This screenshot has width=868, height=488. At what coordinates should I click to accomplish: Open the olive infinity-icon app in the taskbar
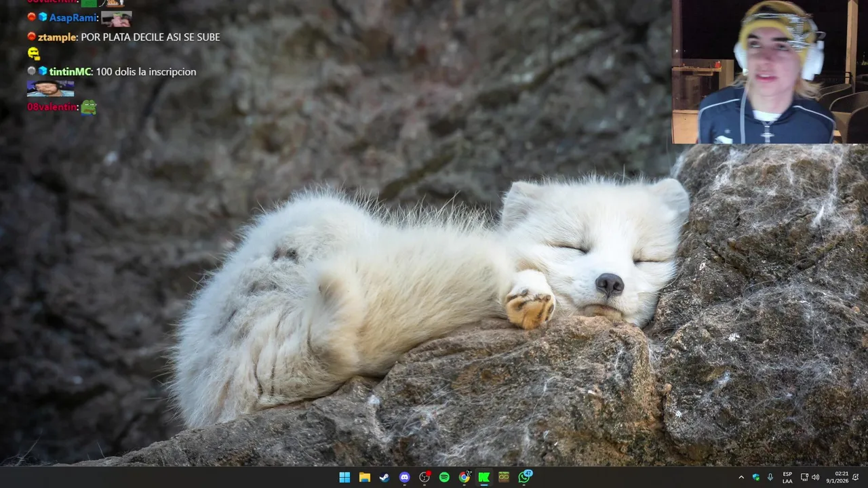(504, 477)
